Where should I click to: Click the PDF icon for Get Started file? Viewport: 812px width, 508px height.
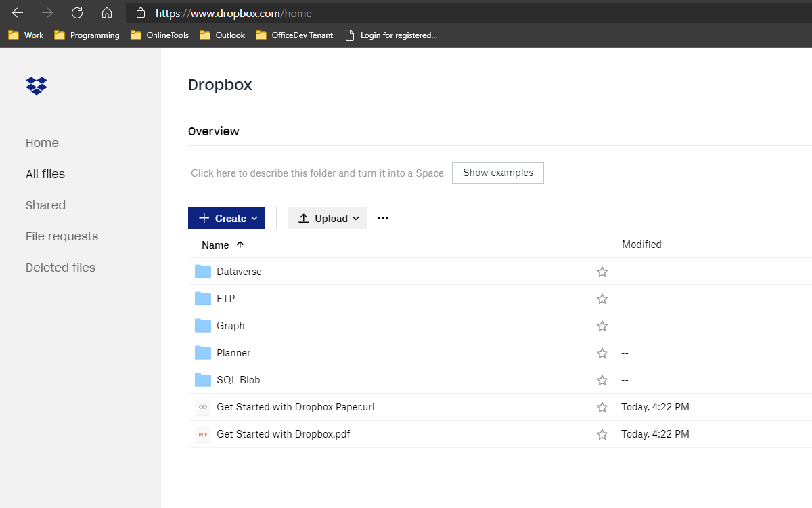tap(203, 434)
